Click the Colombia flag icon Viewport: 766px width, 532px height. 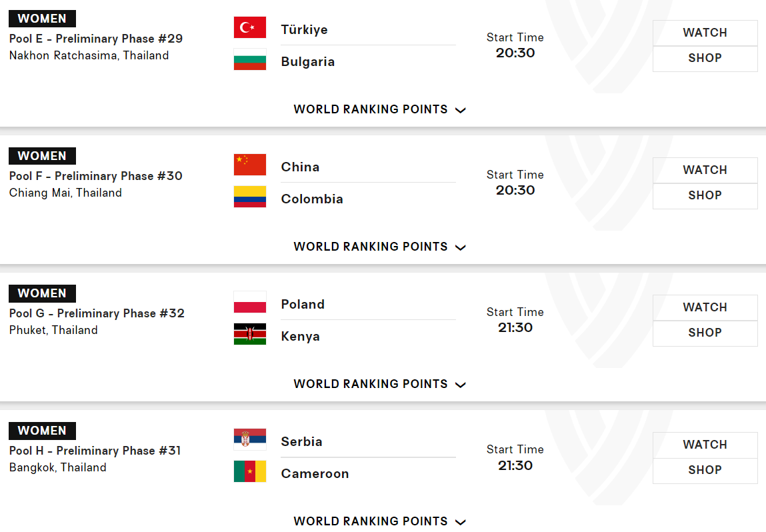pyautogui.click(x=250, y=197)
